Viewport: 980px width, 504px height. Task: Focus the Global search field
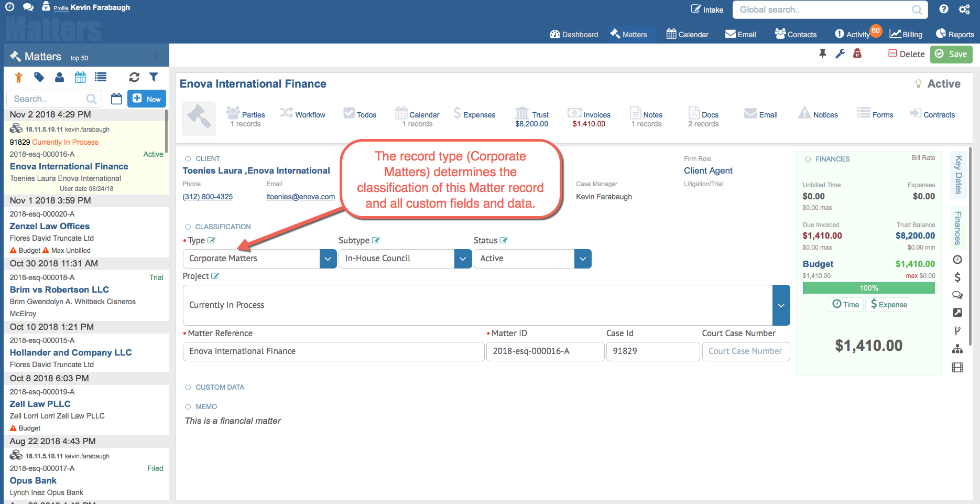click(x=830, y=9)
